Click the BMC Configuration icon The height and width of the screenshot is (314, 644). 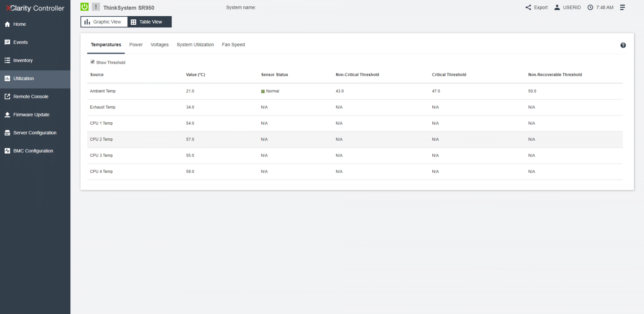point(7,151)
